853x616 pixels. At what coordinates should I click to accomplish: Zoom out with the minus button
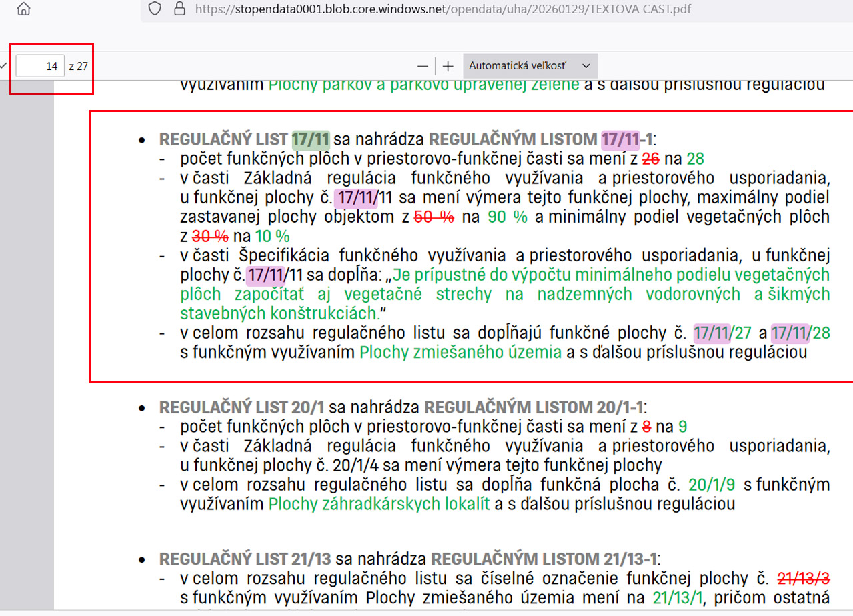click(422, 66)
